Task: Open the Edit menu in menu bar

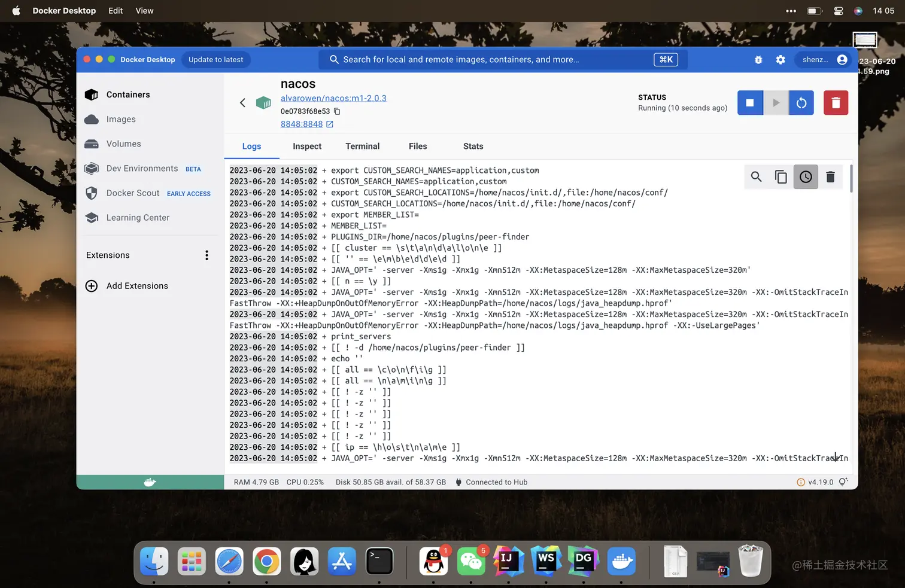Action: click(116, 11)
